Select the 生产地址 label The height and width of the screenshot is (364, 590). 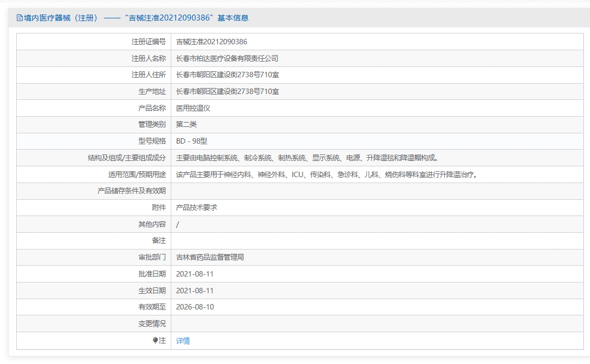[152, 91]
